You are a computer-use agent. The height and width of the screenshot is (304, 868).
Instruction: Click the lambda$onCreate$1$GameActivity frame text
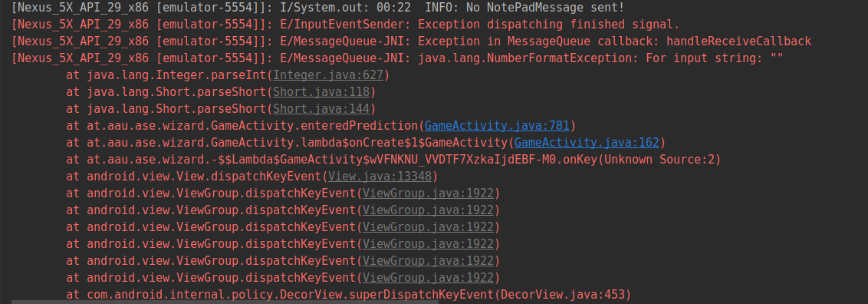(x=298, y=142)
